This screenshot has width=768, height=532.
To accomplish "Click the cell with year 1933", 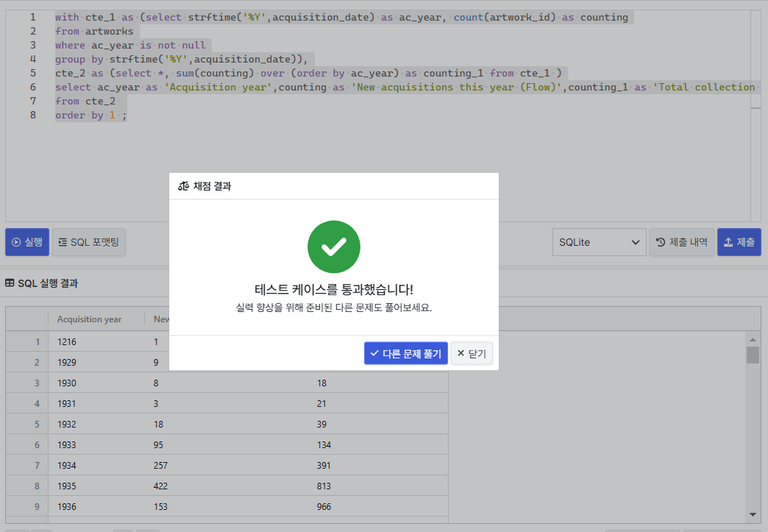I will coord(96,444).
